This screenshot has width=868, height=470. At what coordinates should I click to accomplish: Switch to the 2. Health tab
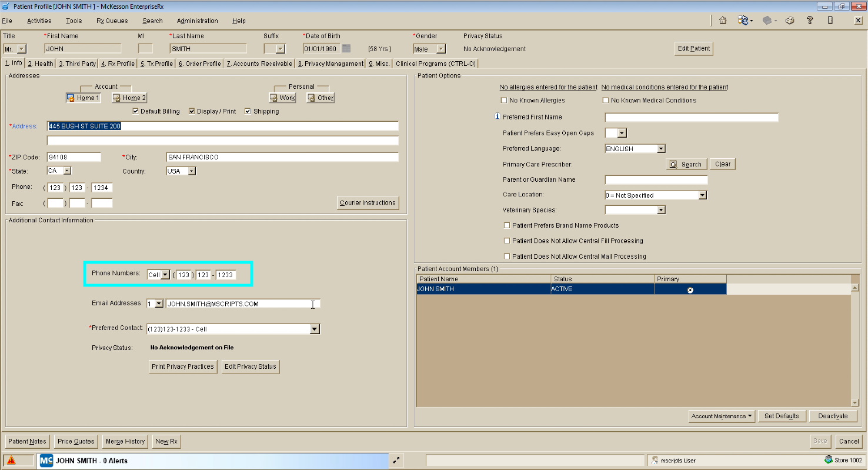coord(41,64)
